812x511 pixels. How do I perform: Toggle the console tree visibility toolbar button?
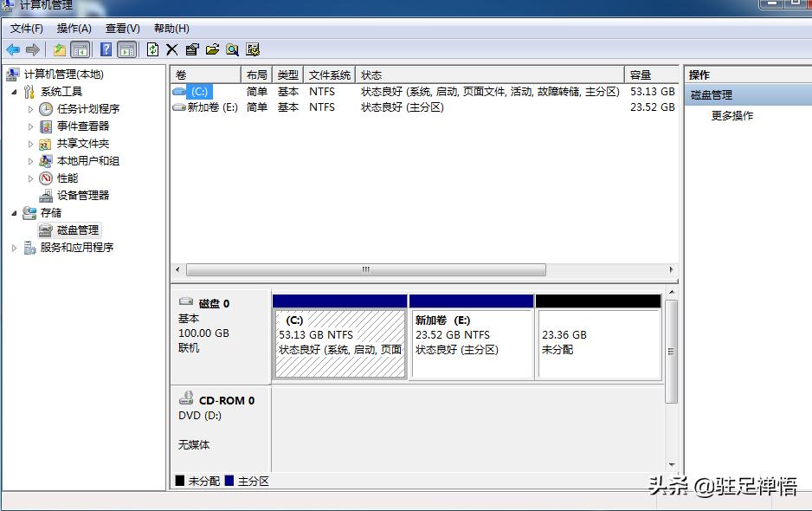click(x=81, y=49)
